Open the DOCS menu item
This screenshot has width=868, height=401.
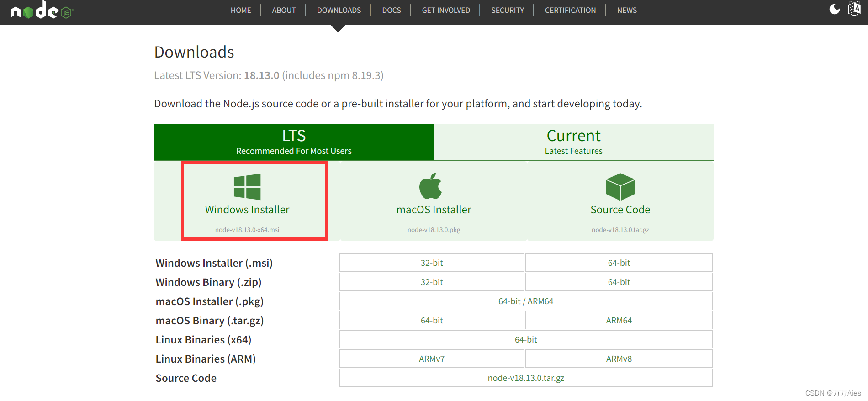392,10
